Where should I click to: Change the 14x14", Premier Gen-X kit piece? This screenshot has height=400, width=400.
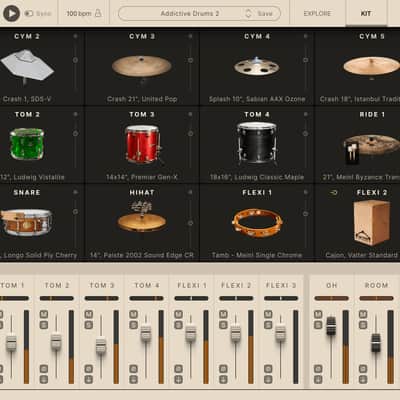(142, 177)
